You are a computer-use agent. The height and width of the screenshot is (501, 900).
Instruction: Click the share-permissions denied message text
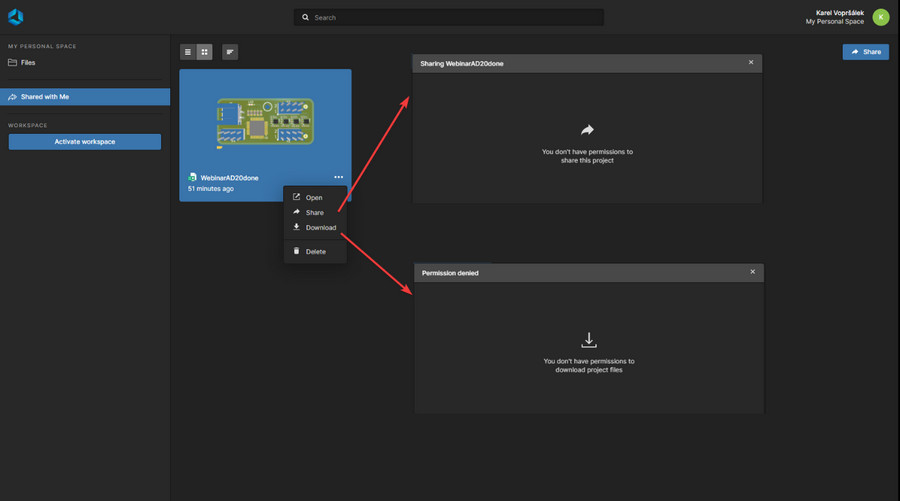[587, 156]
